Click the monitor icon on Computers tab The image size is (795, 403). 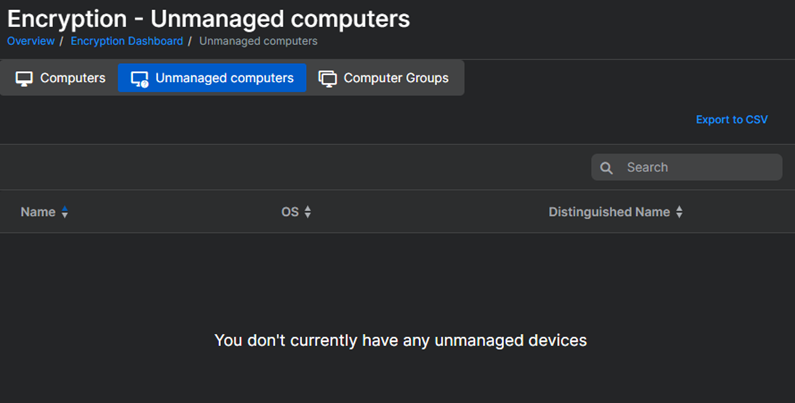pos(24,78)
